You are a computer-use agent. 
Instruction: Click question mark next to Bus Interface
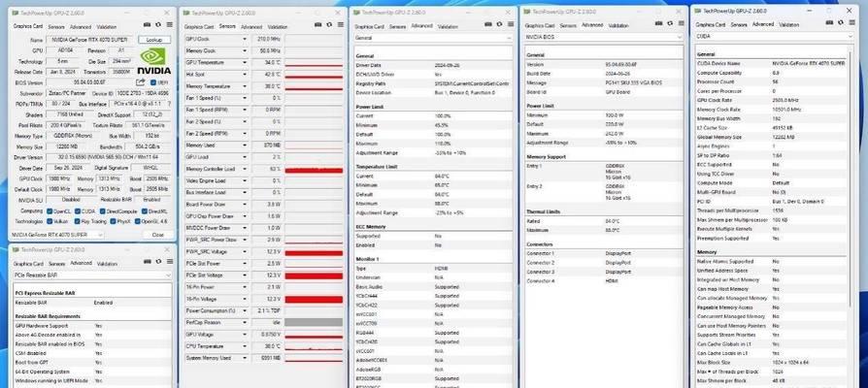click(x=169, y=104)
